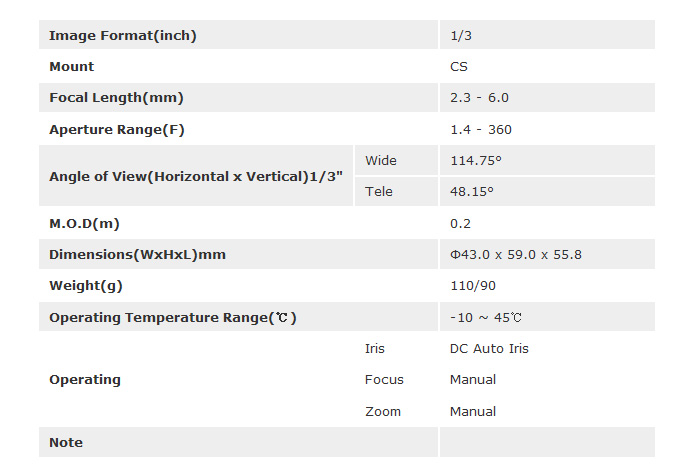Click the 48.15° tele angle value
This screenshot has width=700, height=467.
pyautogui.click(x=472, y=191)
